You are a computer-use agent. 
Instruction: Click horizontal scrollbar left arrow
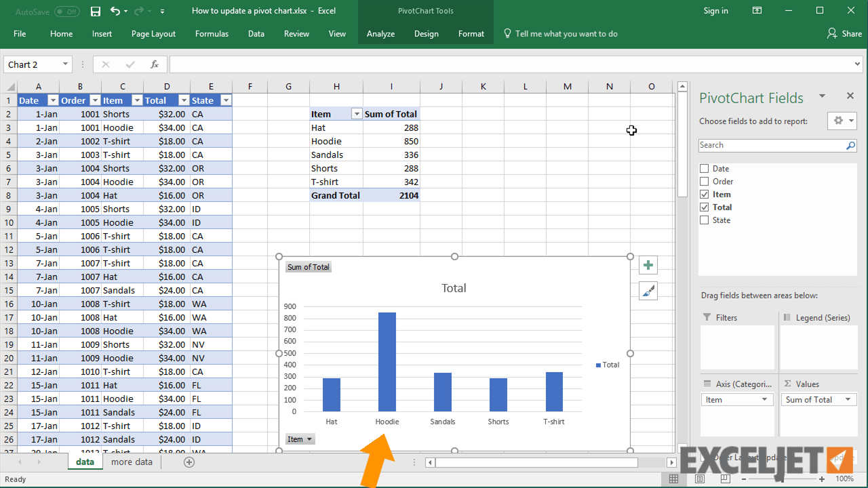point(430,462)
